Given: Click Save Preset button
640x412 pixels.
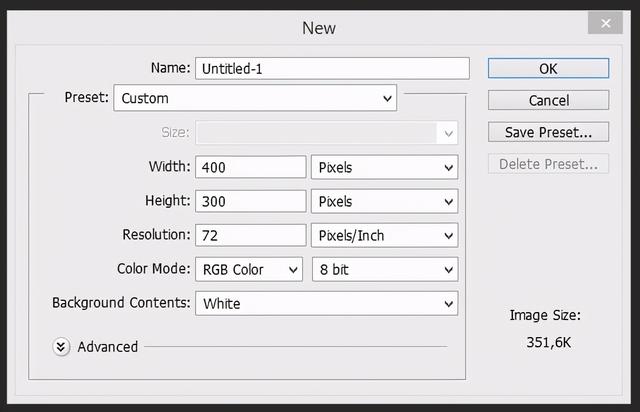Looking at the screenshot, I should 548,132.
